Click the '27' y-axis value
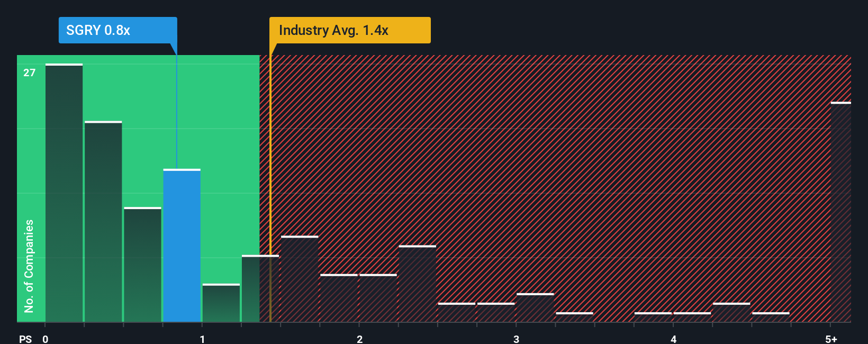 (29, 73)
